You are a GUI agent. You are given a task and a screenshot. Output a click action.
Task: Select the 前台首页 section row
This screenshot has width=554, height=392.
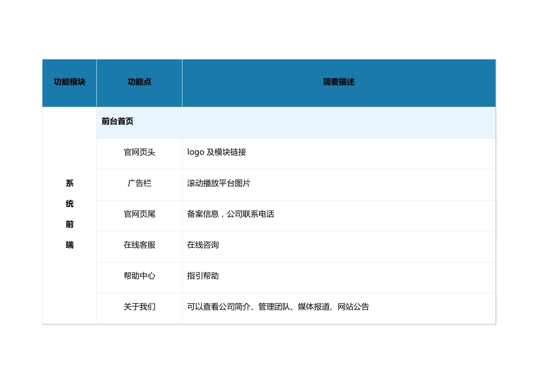pyautogui.click(x=296, y=123)
